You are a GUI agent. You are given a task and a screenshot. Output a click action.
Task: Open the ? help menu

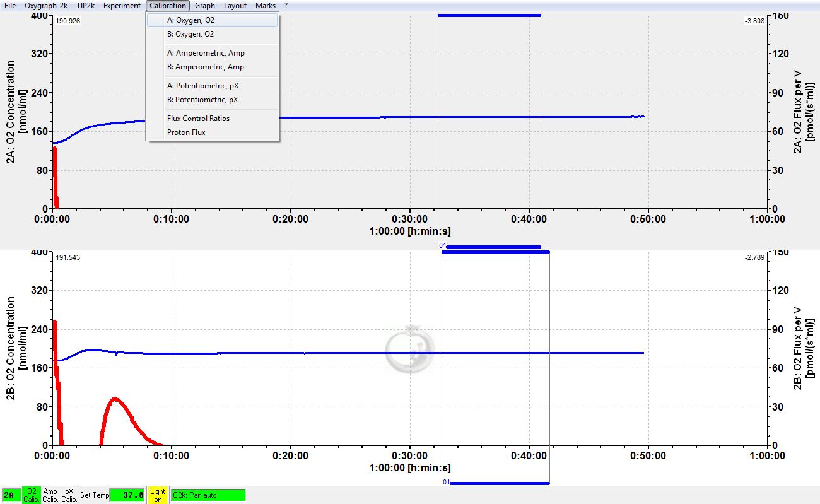[x=286, y=6]
